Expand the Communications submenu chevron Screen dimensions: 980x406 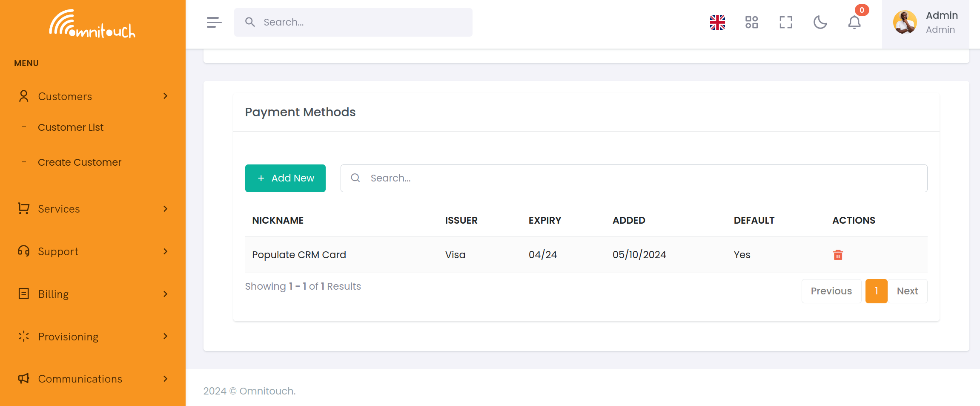click(165, 379)
